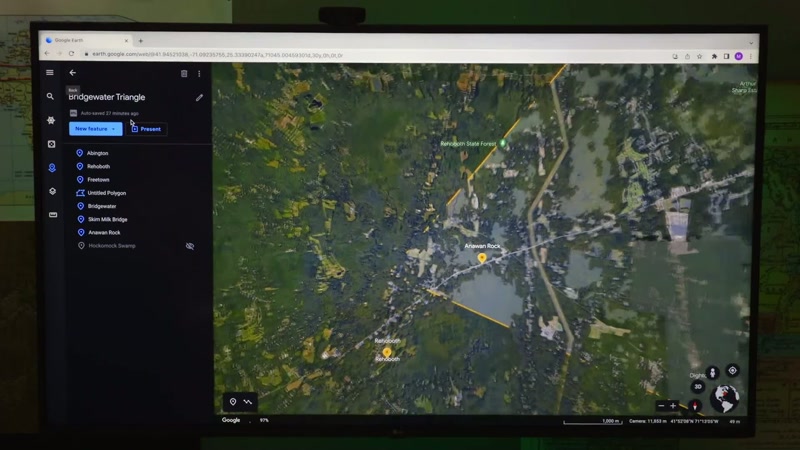The image size is (800, 450).
Task: Open the Projects pin icon in sidebar
Action: click(52, 168)
